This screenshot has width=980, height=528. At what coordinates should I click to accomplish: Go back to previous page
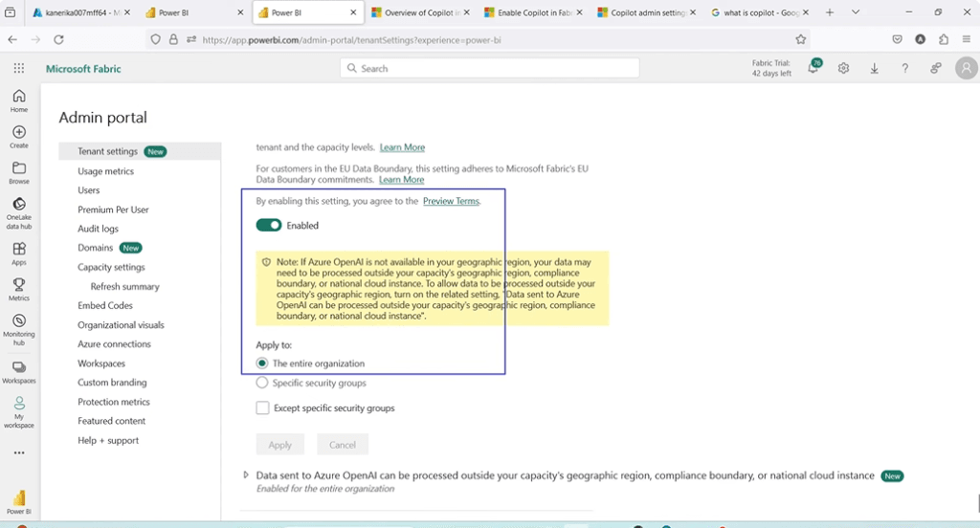[x=12, y=39]
